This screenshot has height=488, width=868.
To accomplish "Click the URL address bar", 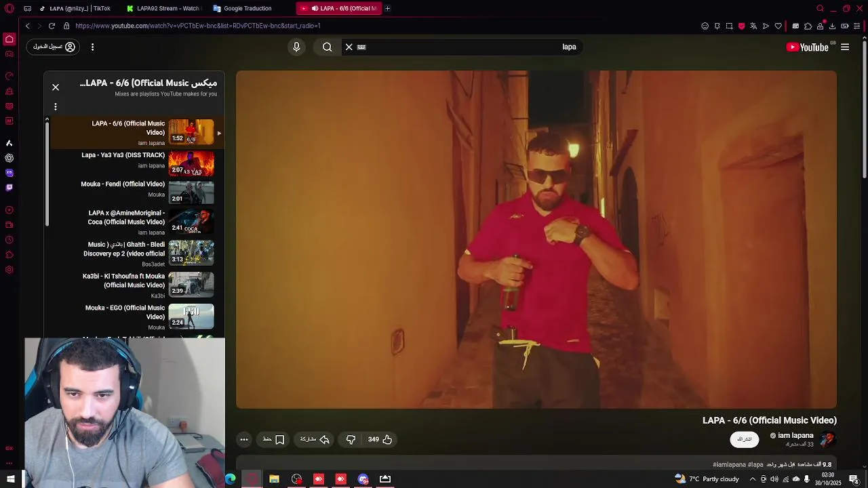I will pyautogui.click(x=380, y=26).
